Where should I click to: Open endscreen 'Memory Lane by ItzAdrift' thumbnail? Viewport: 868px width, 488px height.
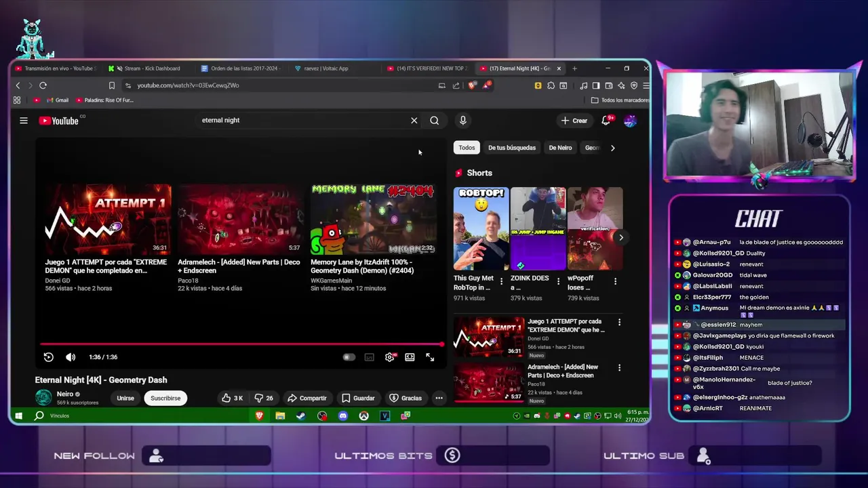[x=374, y=220]
